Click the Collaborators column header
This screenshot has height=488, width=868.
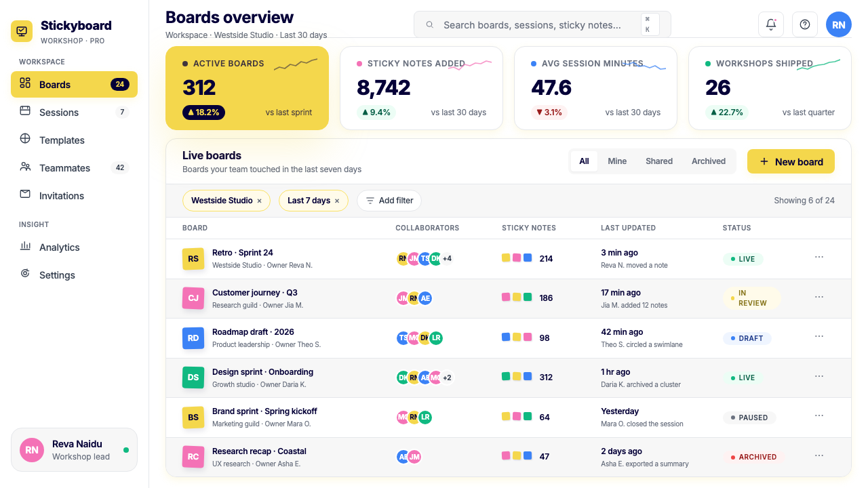click(x=427, y=228)
